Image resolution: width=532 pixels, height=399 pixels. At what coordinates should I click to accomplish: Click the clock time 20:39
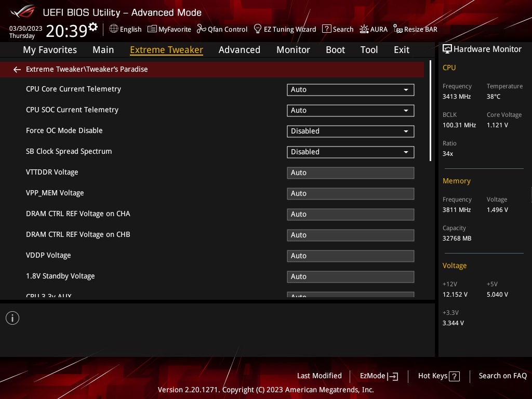coord(67,31)
